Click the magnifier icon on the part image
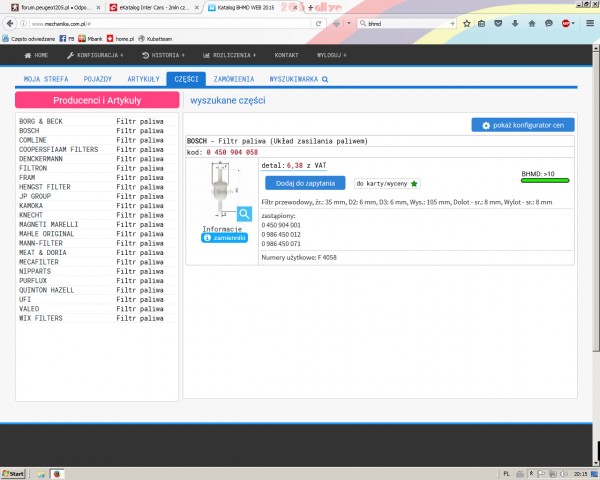Image resolution: width=600 pixels, height=480 pixels. [244, 214]
